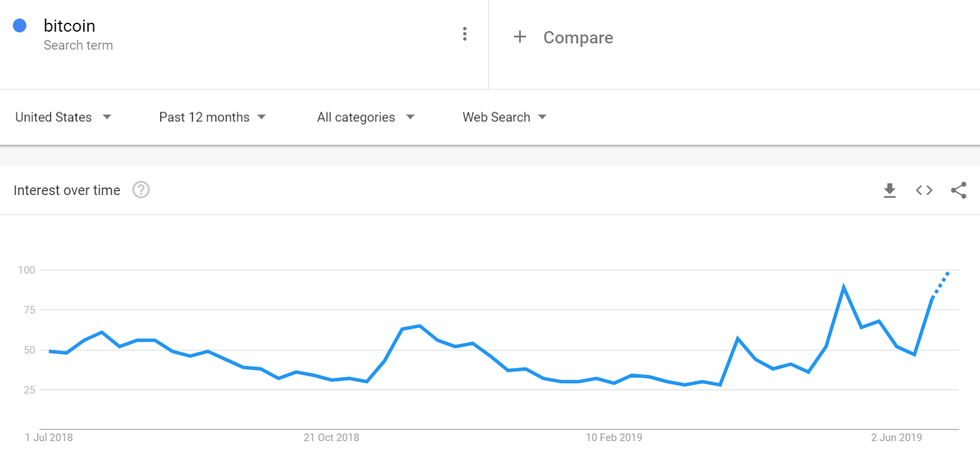The height and width of the screenshot is (459, 980).
Task: Click the chart peak near late May 2019
Action: pos(844,287)
